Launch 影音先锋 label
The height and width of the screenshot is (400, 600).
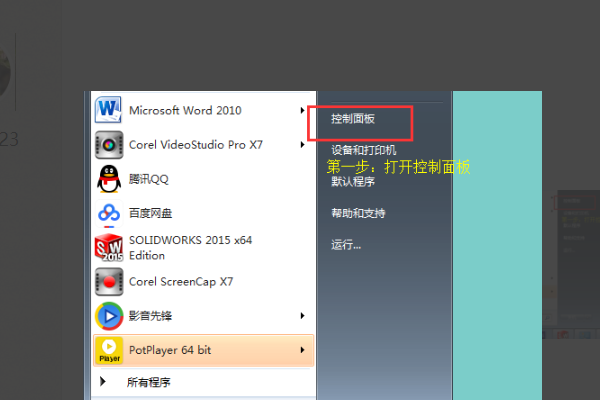click(x=150, y=316)
